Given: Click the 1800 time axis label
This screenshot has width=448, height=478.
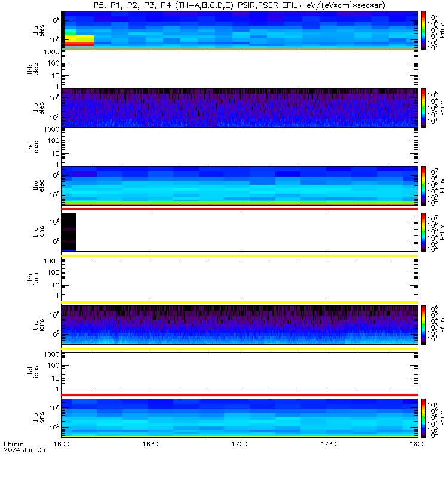Looking at the screenshot, I should [418, 444].
